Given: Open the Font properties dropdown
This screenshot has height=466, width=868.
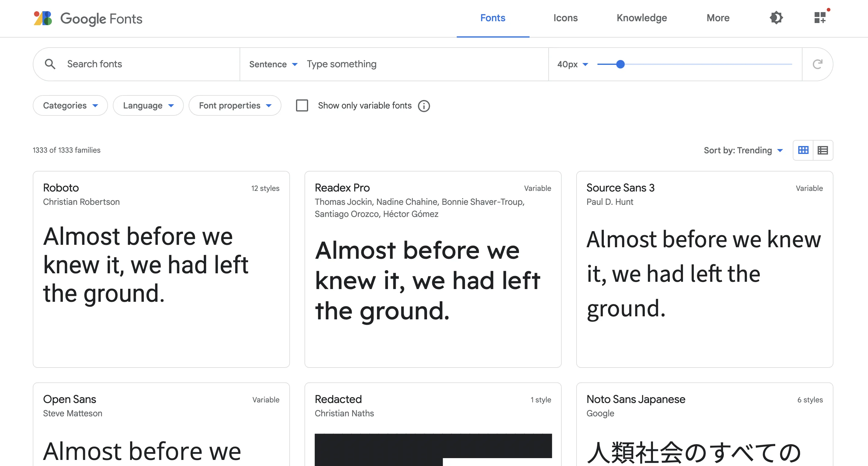Looking at the screenshot, I should point(235,105).
